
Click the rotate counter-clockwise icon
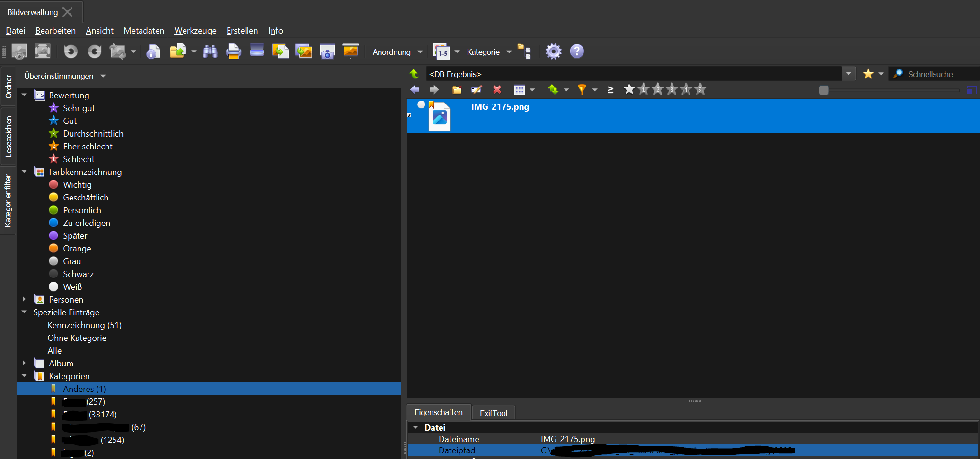coord(71,52)
